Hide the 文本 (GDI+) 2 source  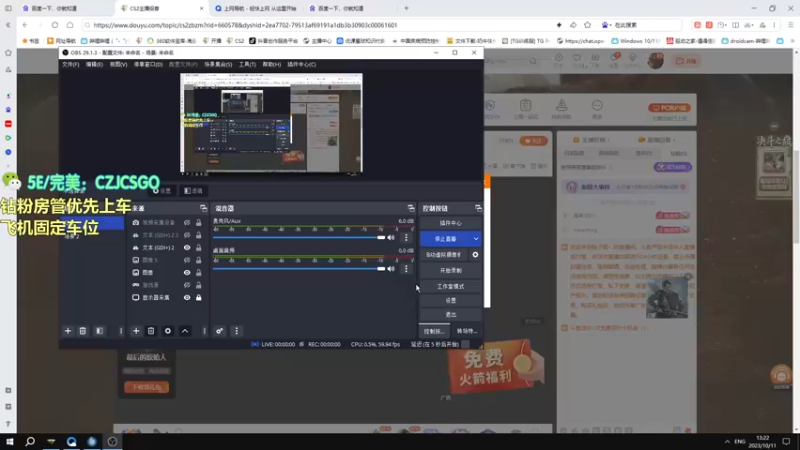(x=187, y=248)
